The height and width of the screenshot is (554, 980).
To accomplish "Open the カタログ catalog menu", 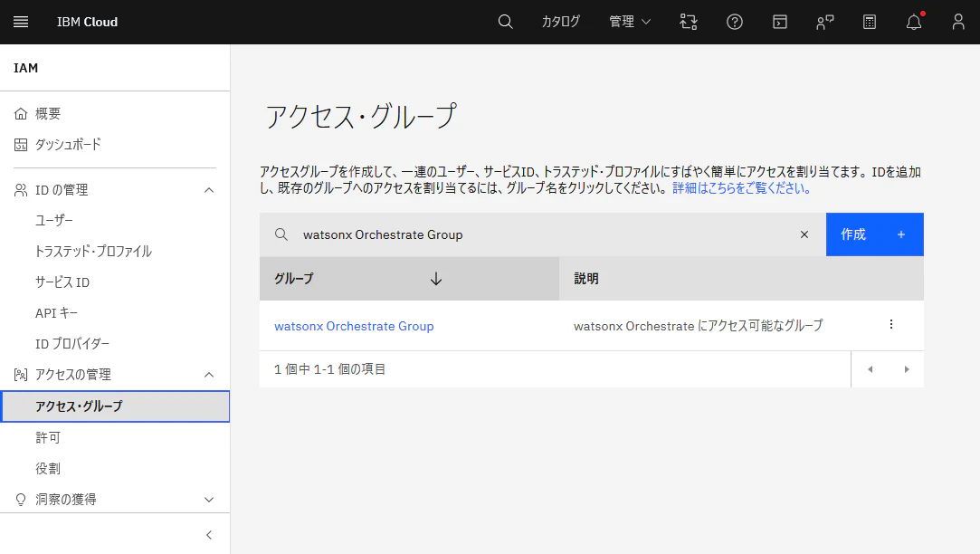I will 561,22.
